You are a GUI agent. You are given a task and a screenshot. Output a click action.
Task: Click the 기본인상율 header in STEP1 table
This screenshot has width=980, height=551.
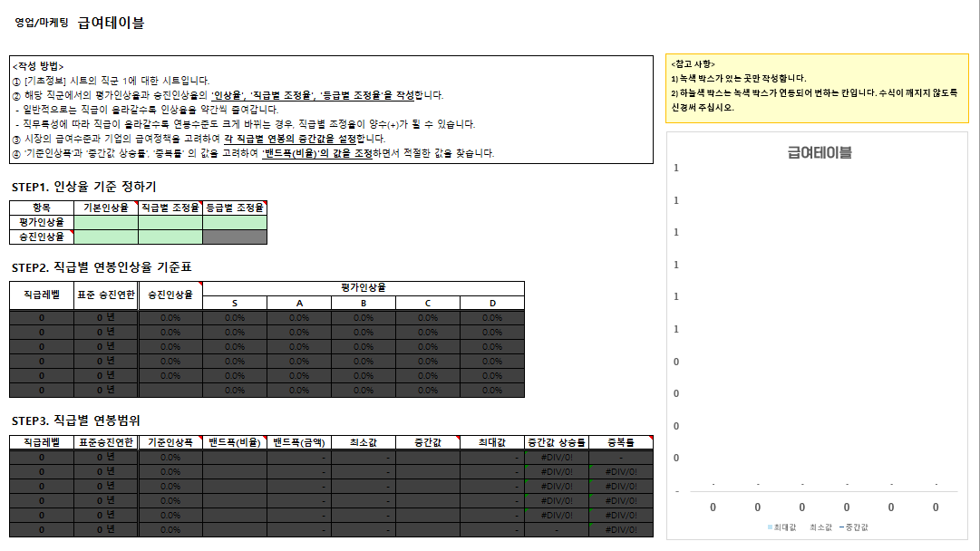pos(106,208)
